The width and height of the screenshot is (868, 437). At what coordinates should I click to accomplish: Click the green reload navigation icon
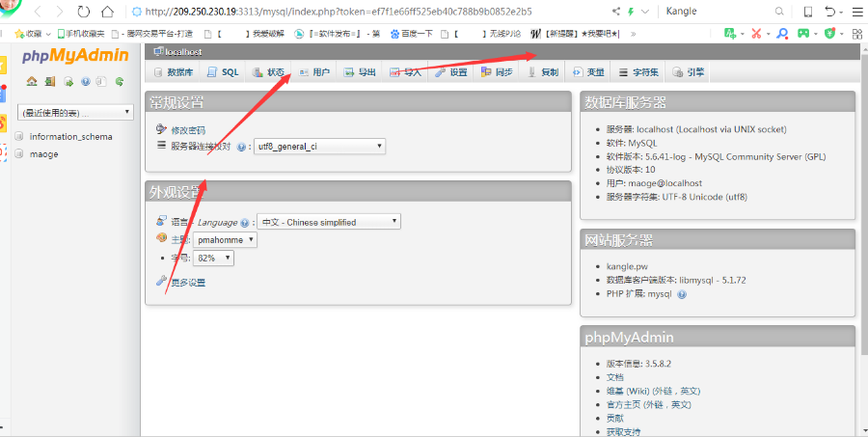coord(119,82)
